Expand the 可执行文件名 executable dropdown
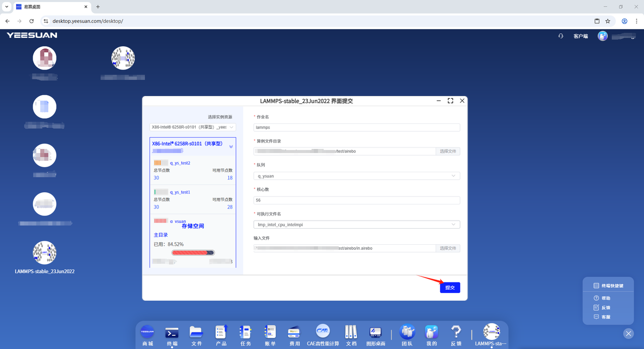This screenshot has height=349, width=644. tap(357, 225)
